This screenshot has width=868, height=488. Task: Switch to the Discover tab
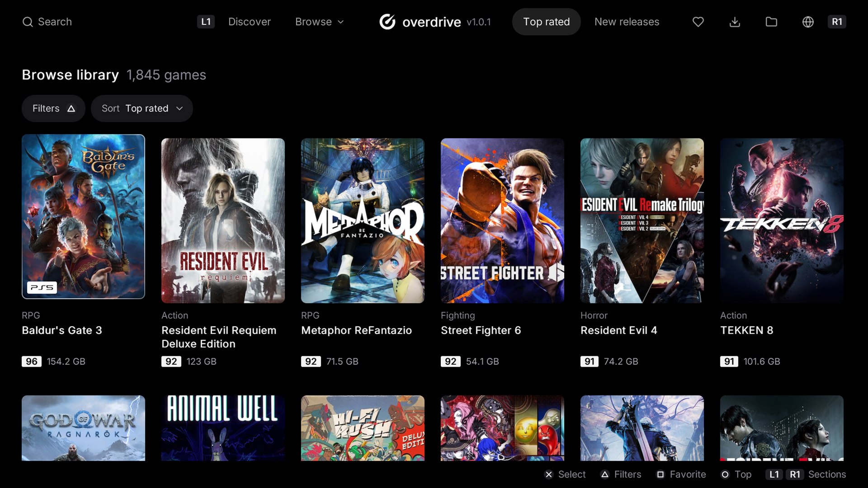[250, 22]
